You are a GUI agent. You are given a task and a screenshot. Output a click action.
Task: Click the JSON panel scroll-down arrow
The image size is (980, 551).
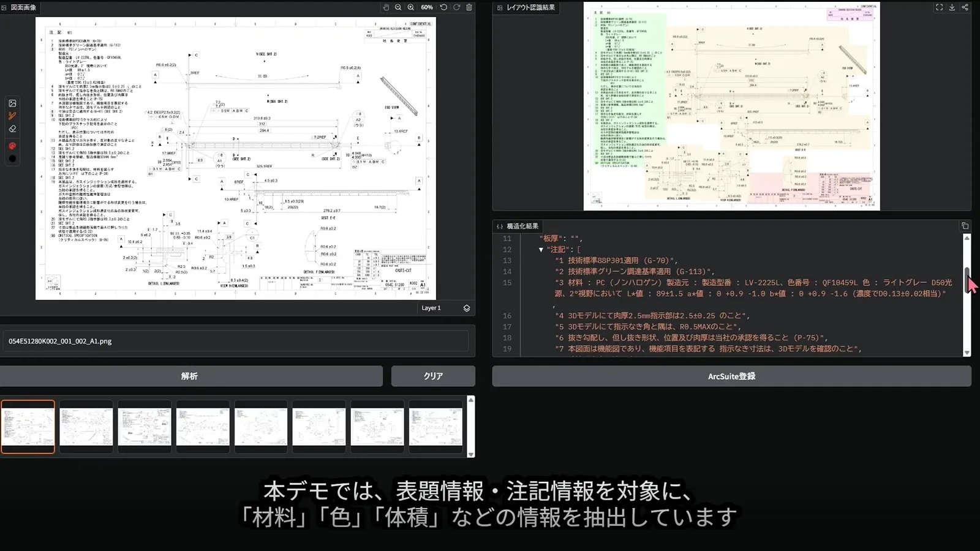tap(967, 353)
